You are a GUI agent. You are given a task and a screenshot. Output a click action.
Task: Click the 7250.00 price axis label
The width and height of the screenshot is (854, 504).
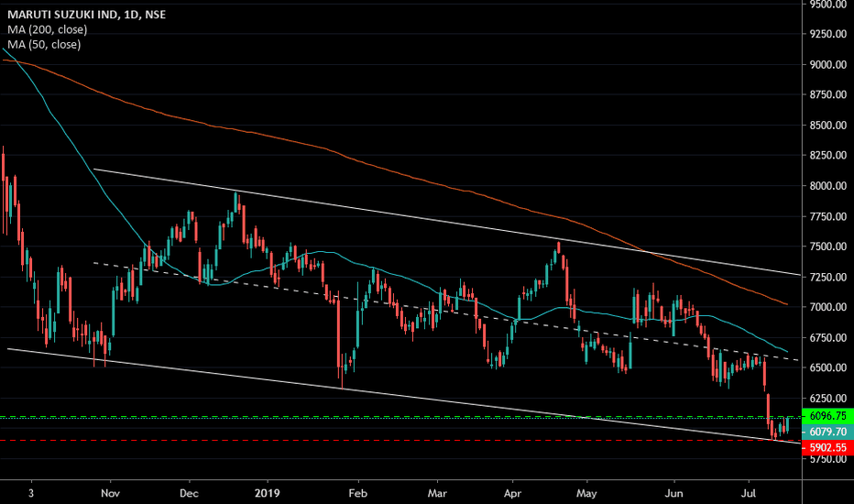827,278
